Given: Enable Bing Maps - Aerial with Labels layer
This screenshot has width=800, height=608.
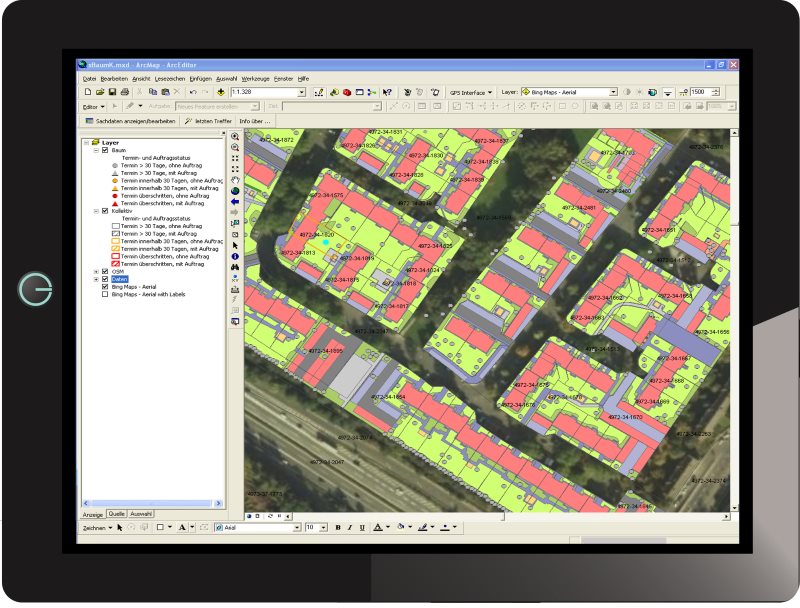Looking at the screenshot, I should (x=105, y=295).
